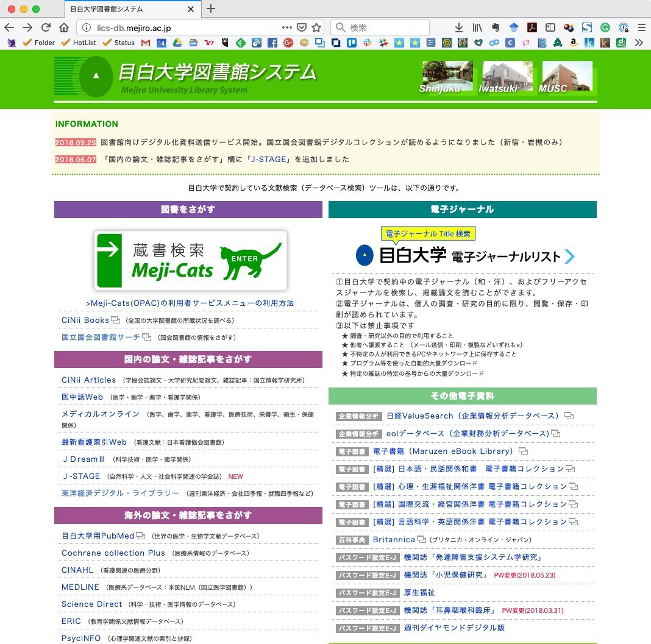Click the 目白大学図書館システム header logo
The width and height of the screenshot is (651, 644).
pyautogui.click(x=185, y=77)
